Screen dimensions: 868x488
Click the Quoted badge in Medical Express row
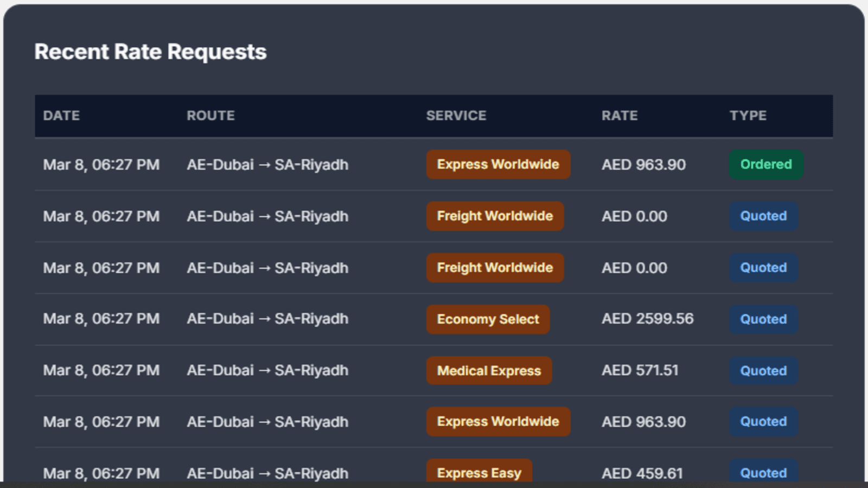click(x=763, y=371)
